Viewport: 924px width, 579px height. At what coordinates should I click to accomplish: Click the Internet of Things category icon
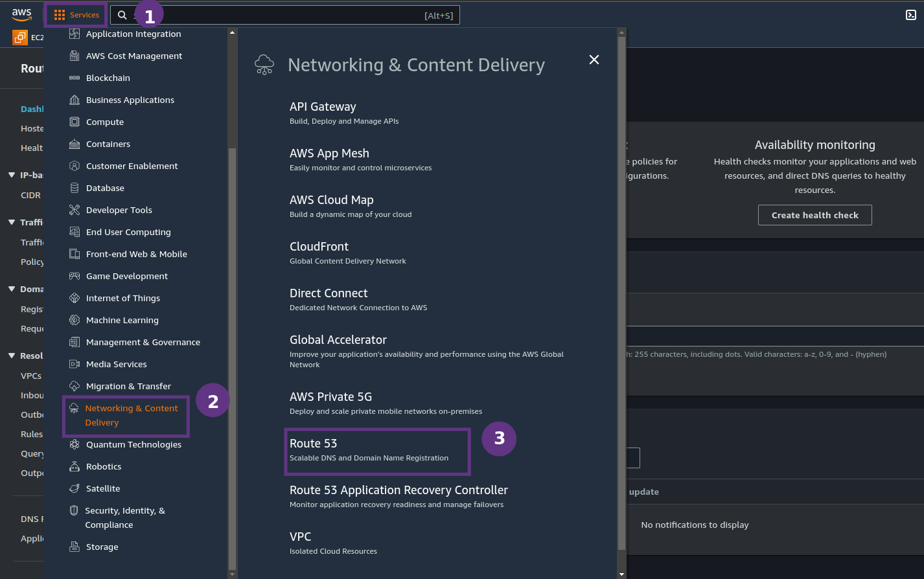pyautogui.click(x=75, y=298)
